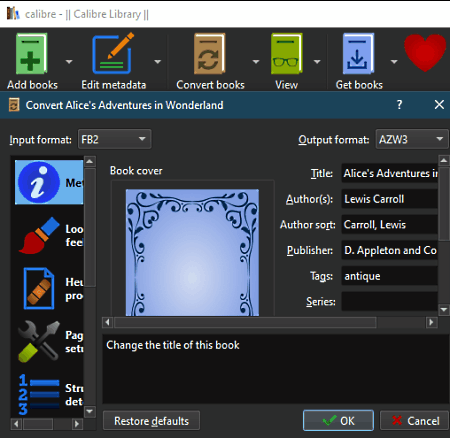Click sidebar horizontal scroll left arrow
This screenshot has width=450, height=438.
[16, 424]
